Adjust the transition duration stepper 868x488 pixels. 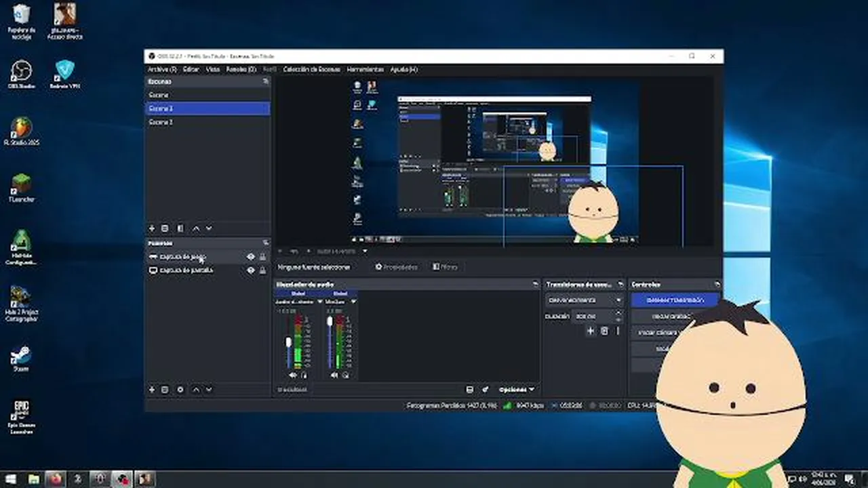point(618,316)
